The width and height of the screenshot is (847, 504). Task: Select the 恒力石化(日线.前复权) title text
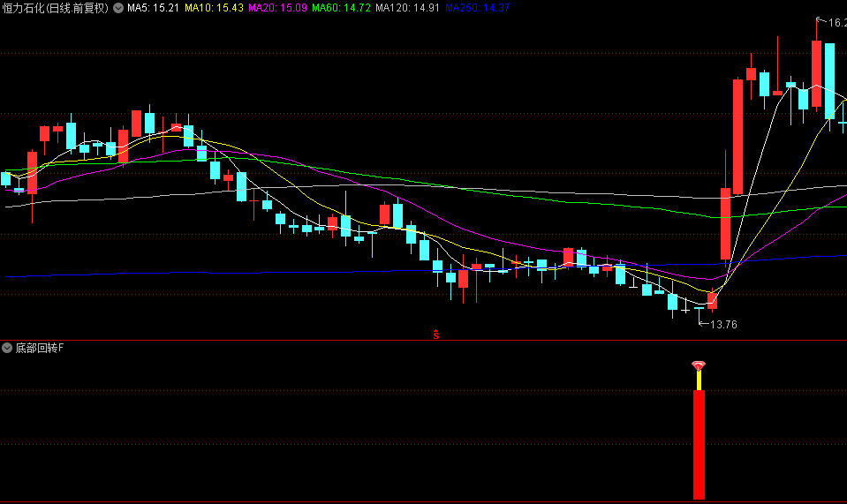pos(56,8)
